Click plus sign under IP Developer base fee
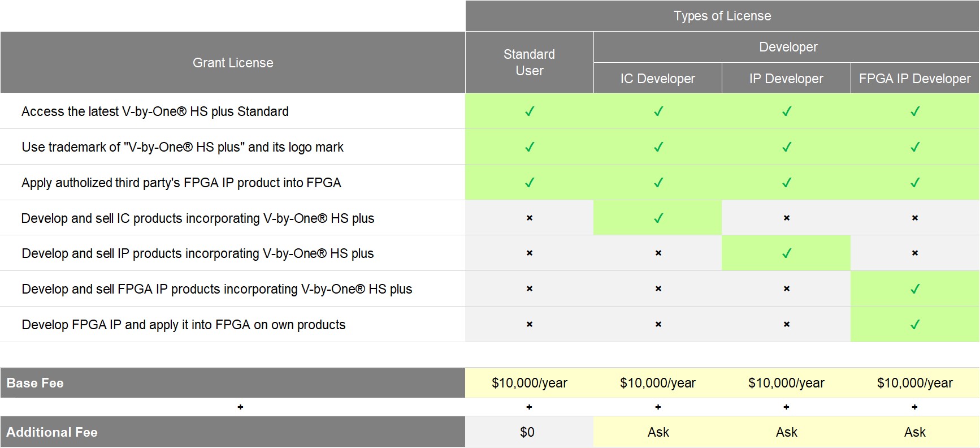Image resolution: width=980 pixels, height=448 pixels. point(786,407)
